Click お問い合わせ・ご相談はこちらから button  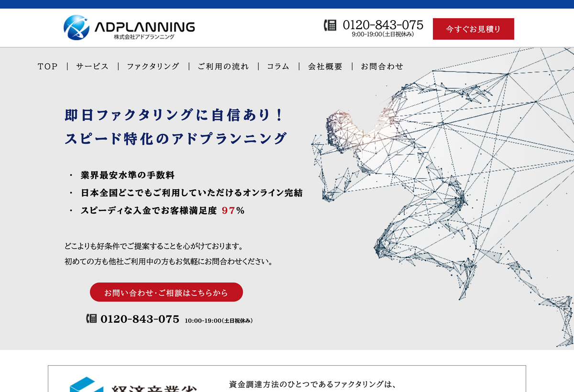click(x=166, y=292)
